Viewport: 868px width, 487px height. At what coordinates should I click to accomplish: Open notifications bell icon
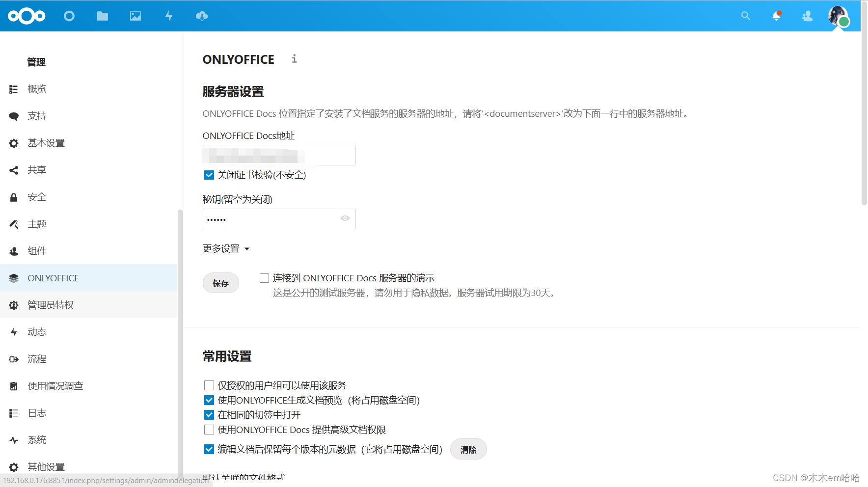point(776,16)
